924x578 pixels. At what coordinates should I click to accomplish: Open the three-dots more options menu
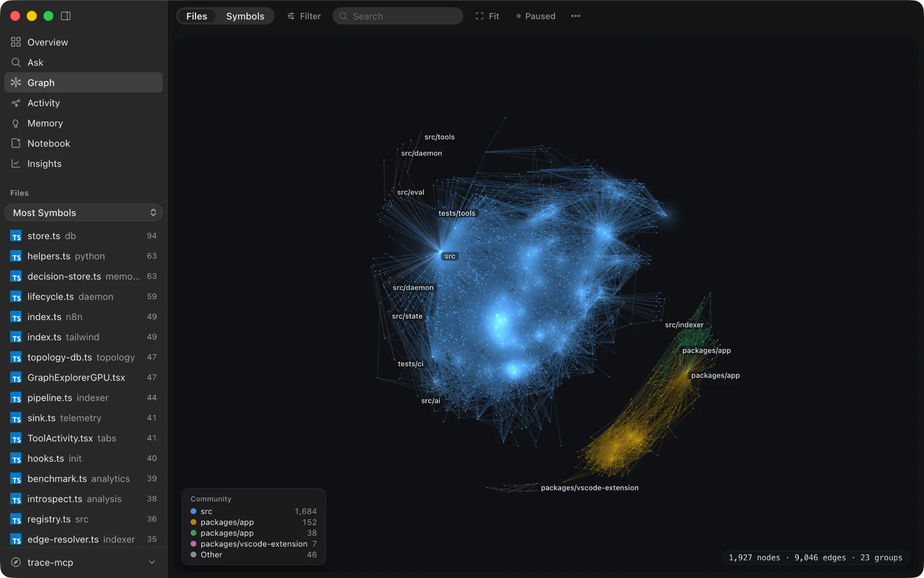point(576,16)
